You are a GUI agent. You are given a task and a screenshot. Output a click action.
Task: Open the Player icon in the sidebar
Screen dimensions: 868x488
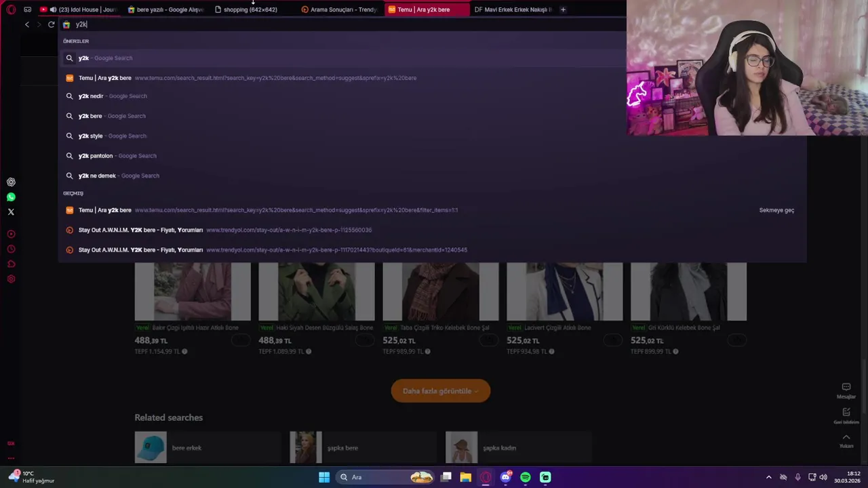coord(11,234)
